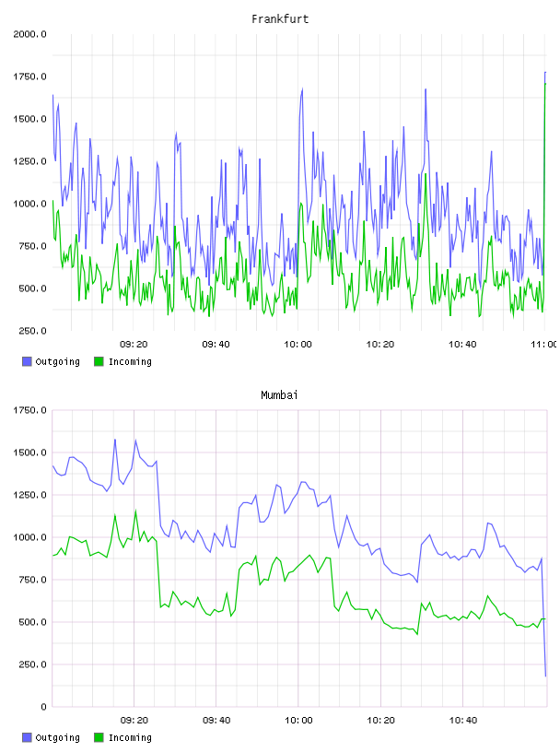Click the 1250.0 y-axis label in Mumbai chart
This screenshot has height=752, width=560.
pyautogui.click(x=29, y=495)
